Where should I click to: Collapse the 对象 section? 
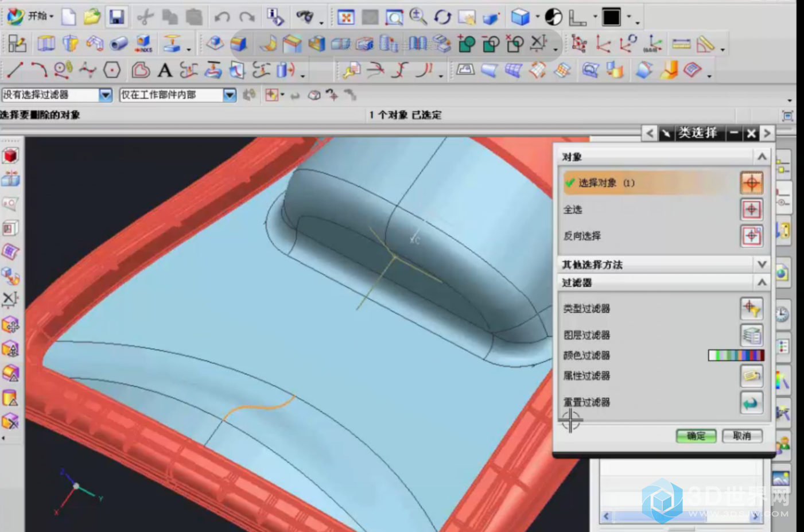click(x=762, y=157)
